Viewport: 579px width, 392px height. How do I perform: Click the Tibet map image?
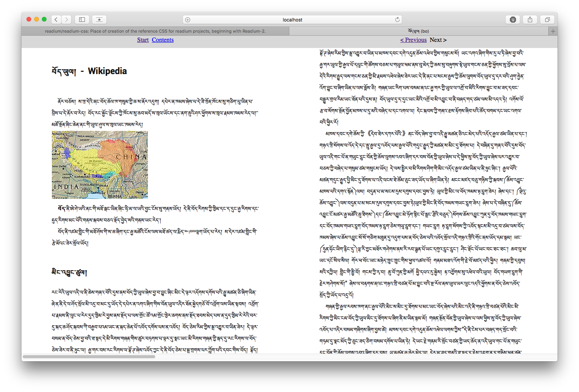click(100, 165)
